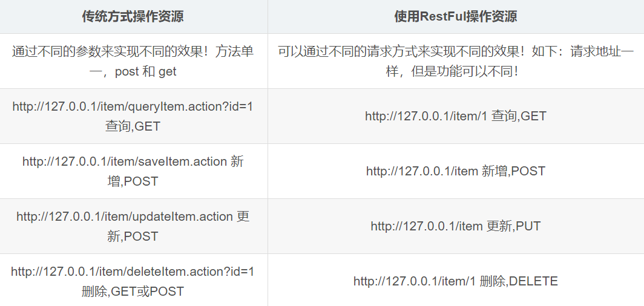644x306 pixels.
Task: Click the text 删除,GET或POST
Action: [x=133, y=291]
